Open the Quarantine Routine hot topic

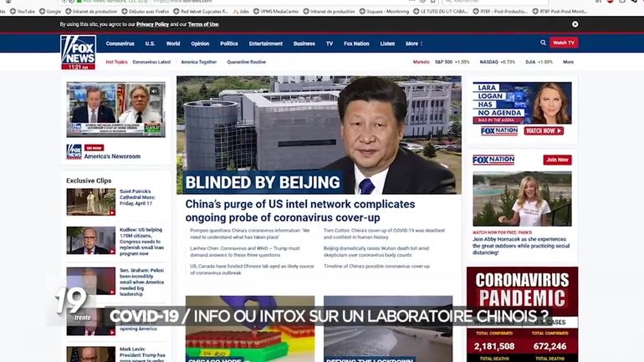click(246, 62)
